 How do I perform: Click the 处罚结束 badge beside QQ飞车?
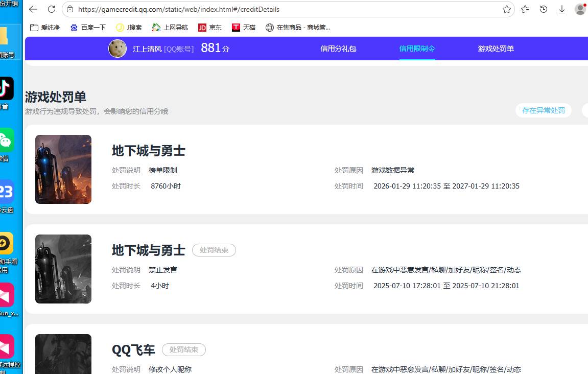pos(183,349)
